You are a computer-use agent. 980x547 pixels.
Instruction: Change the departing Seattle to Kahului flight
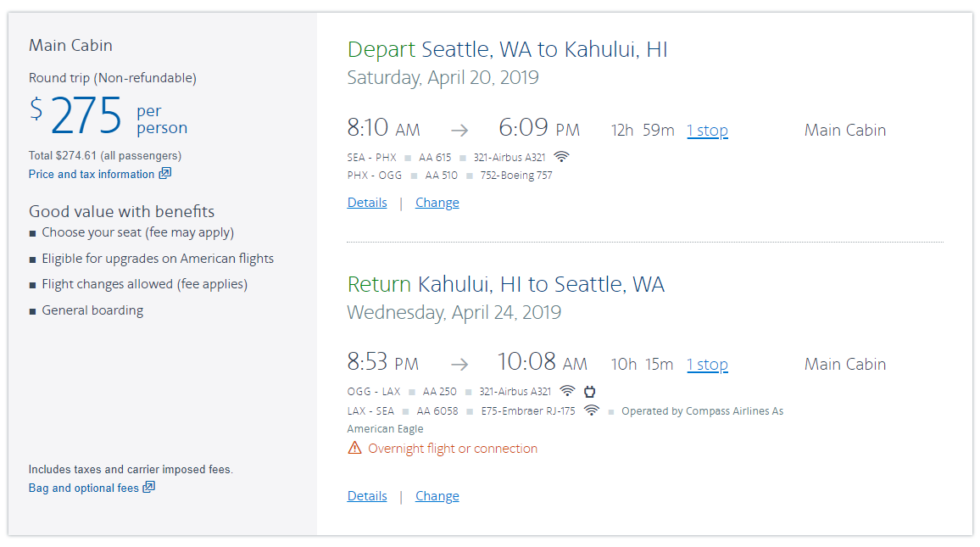(x=437, y=203)
